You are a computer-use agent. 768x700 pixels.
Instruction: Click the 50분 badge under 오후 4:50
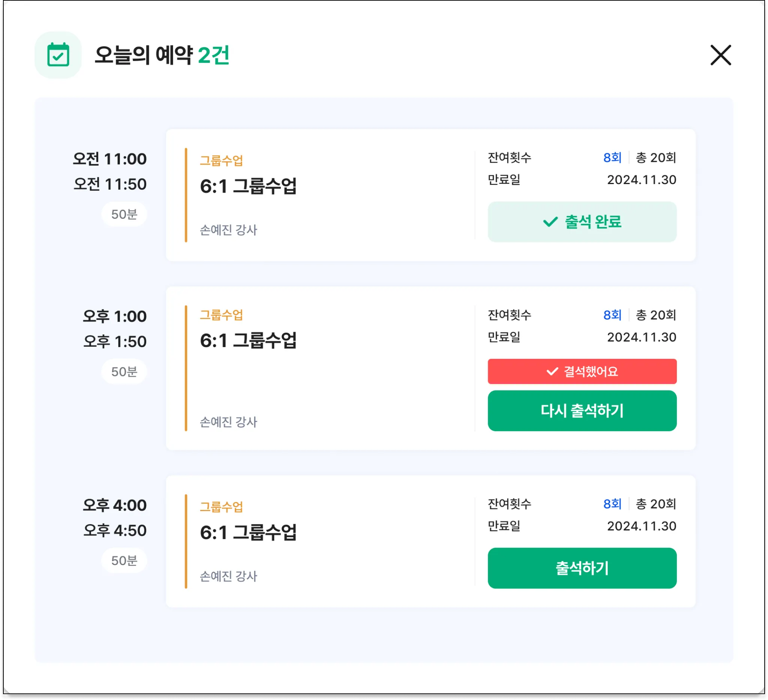pyautogui.click(x=124, y=561)
